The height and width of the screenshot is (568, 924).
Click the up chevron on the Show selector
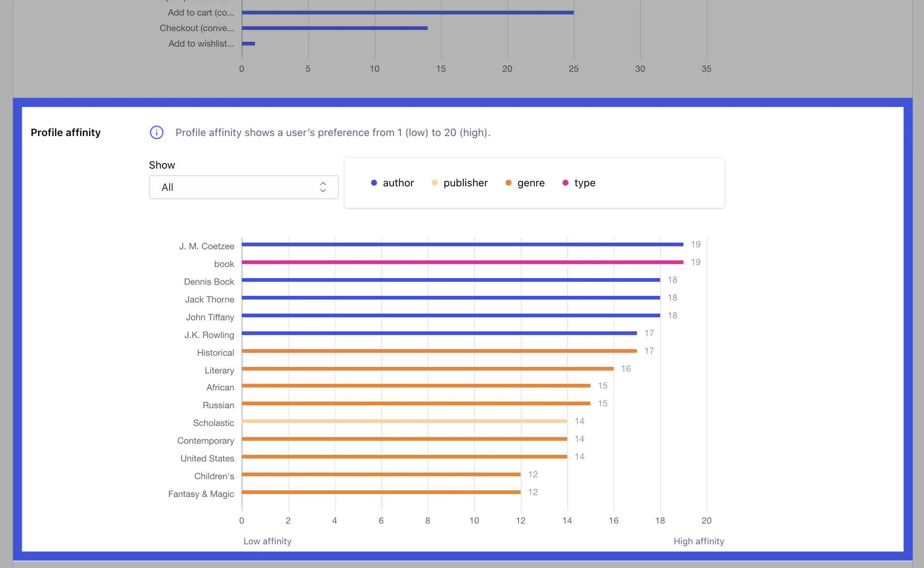[323, 183]
